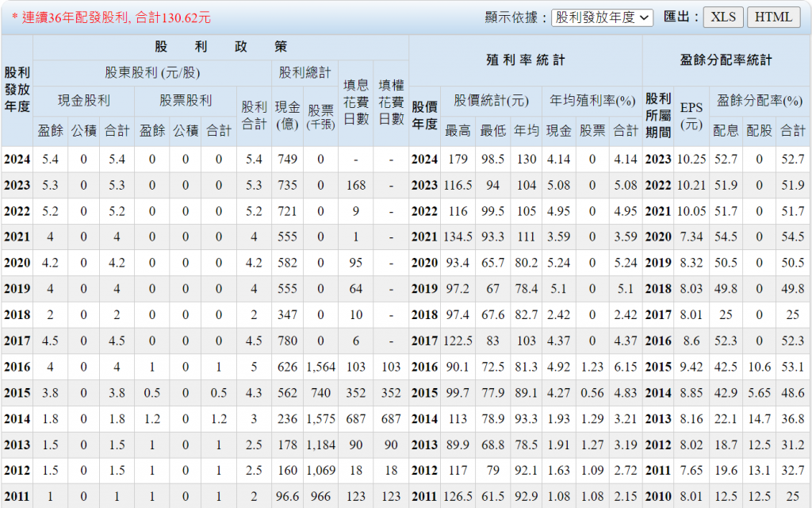This screenshot has width=812, height=508.
Task: Click the 股東股利 (元/股) header
Action: (x=152, y=73)
